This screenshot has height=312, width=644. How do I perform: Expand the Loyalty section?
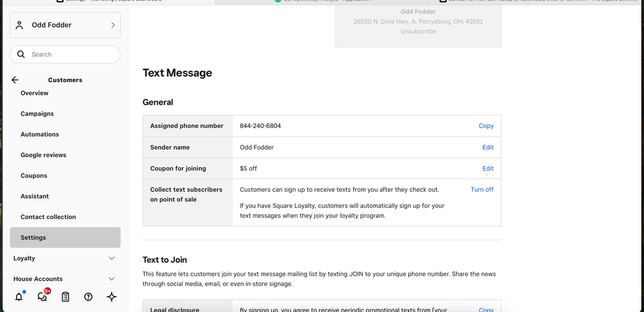coord(112,258)
